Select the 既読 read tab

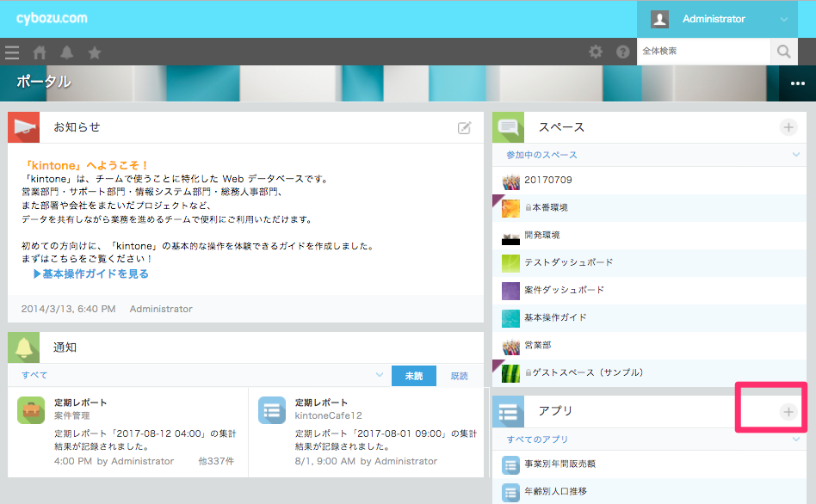point(459,376)
